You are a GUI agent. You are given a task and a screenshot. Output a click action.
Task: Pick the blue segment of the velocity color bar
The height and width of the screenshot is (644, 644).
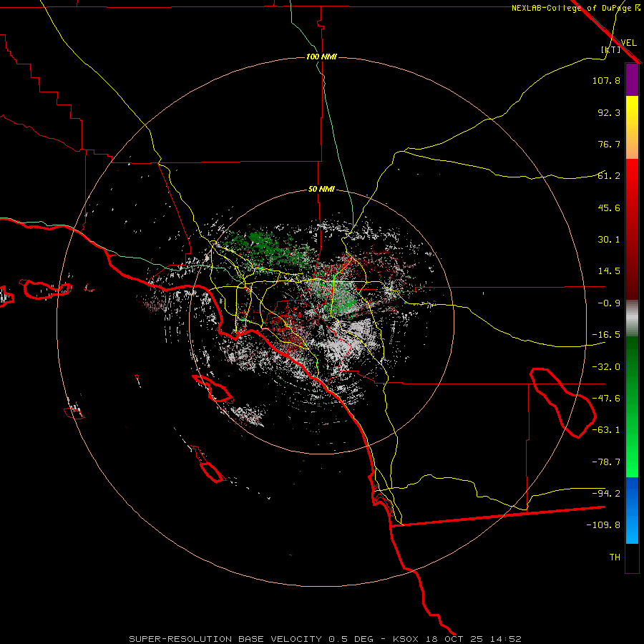click(632, 510)
